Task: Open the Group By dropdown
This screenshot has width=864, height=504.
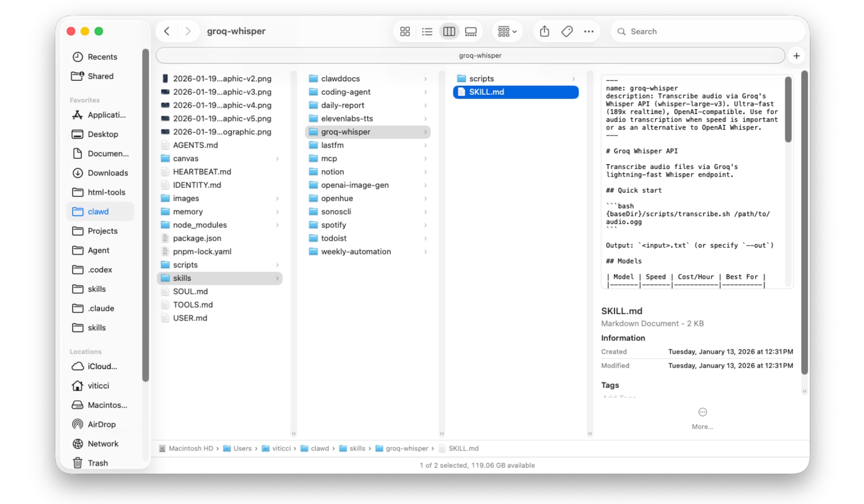Action: point(507,32)
